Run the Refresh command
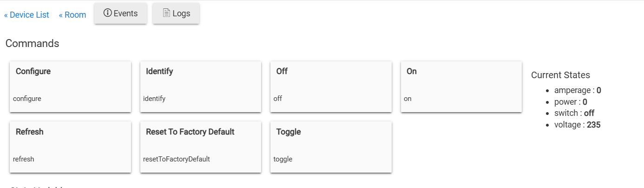Image resolution: width=644 pixels, height=188 pixels. tap(70, 147)
